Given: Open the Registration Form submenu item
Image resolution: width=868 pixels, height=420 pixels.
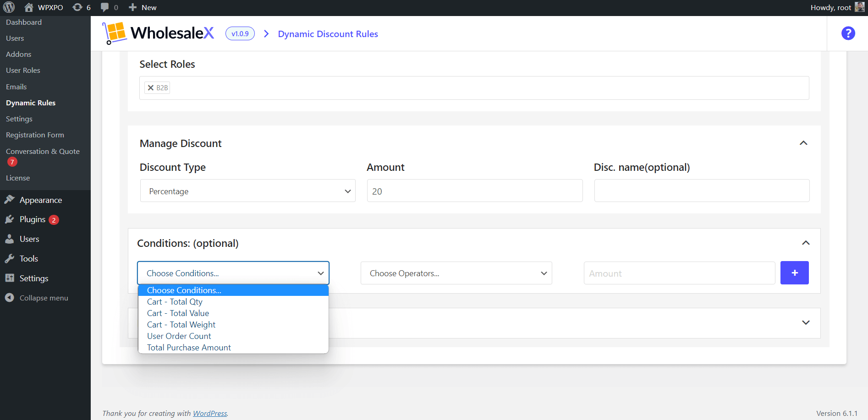Looking at the screenshot, I should coord(35,135).
